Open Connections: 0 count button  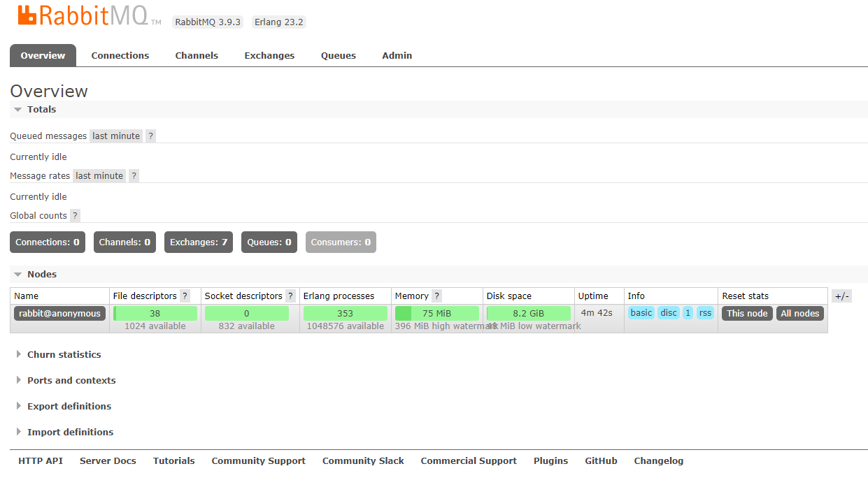click(48, 242)
